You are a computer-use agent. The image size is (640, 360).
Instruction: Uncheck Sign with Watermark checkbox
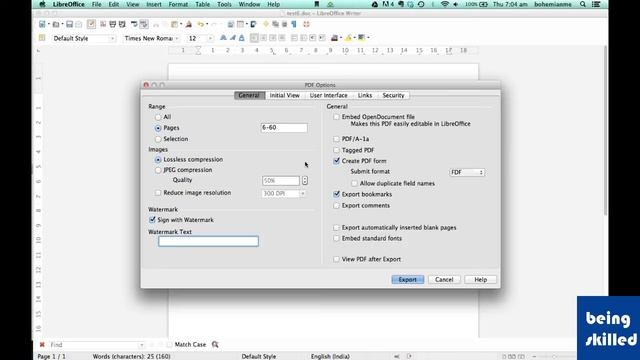pyautogui.click(x=152, y=220)
